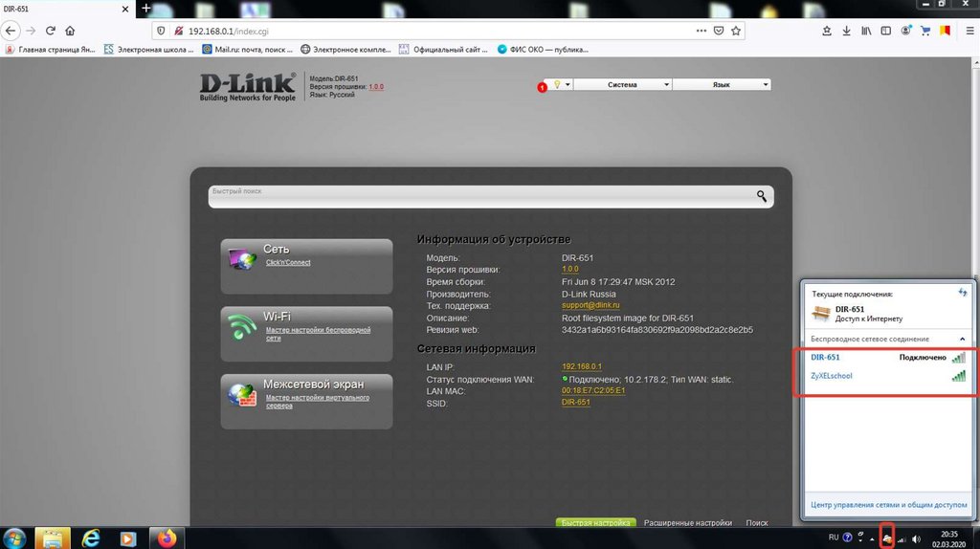Viewport: 980px width, 549px height.
Task: Open the Главная страница Яндекс bookmark
Action: coord(50,50)
